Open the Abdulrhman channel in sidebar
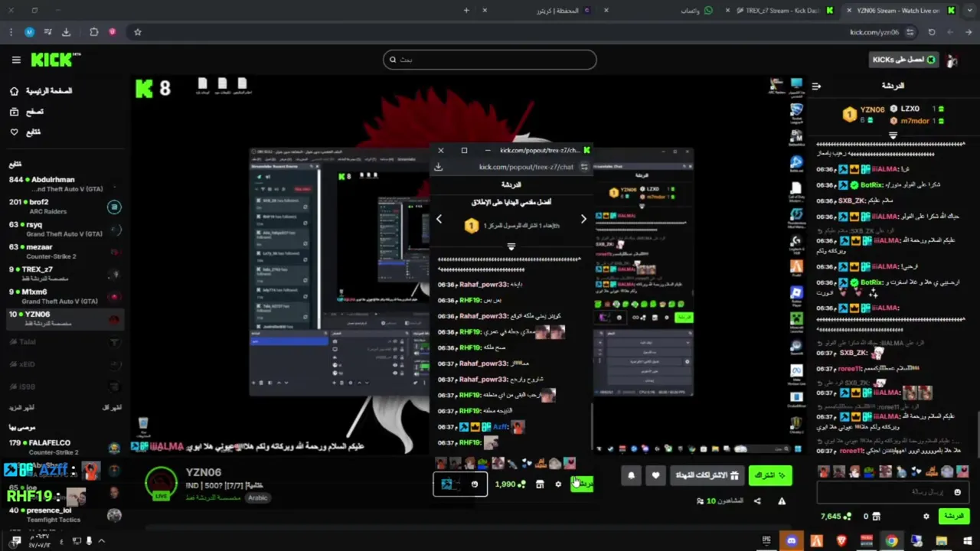The height and width of the screenshot is (551, 980). pos(65,184)
